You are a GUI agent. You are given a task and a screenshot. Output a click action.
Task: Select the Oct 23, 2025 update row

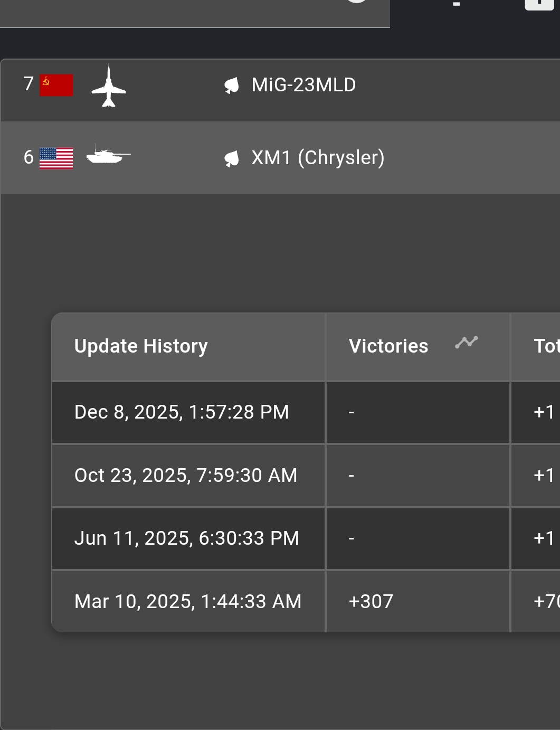(x=186, y=476)
